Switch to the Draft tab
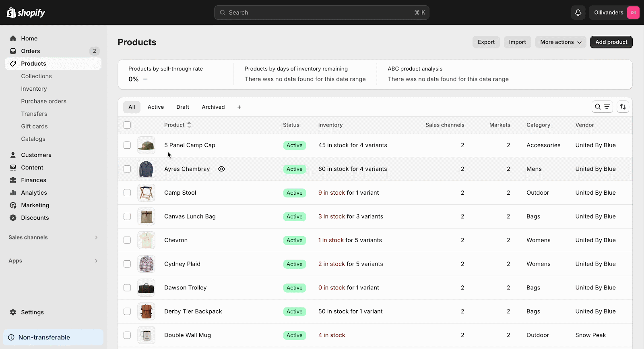Image resolution: width=644 pixels, height=349 pixels. 183,107
